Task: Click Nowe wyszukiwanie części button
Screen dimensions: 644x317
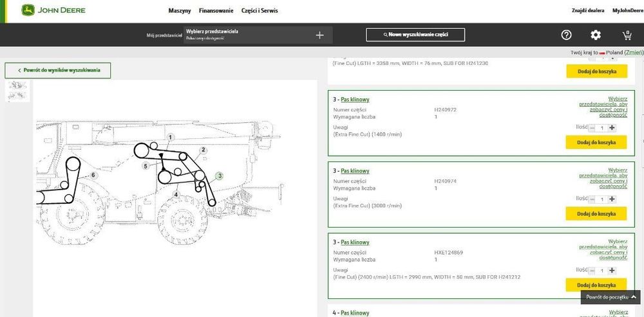Action: click(415, 35)
